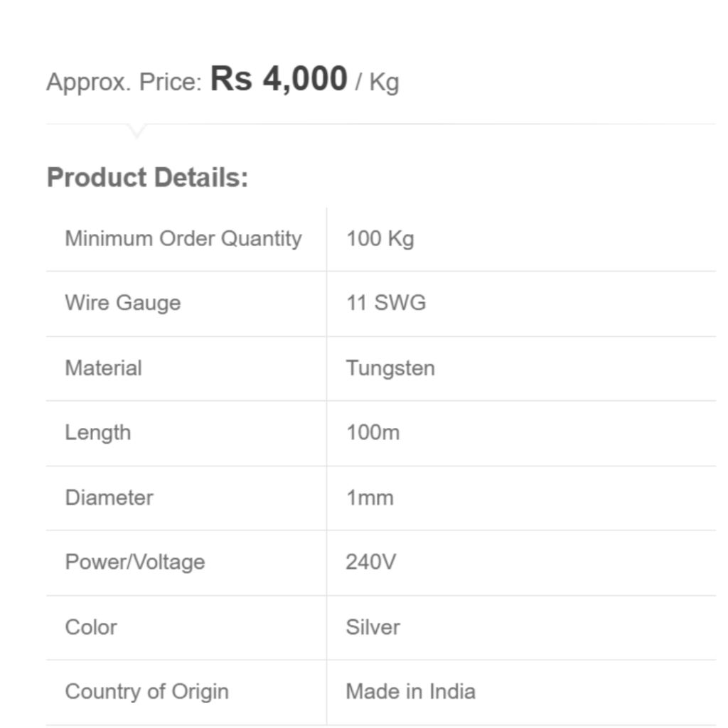Click the Power/Voltage label
The height and width of the screenshot is (728, 728).
(134, 562)
